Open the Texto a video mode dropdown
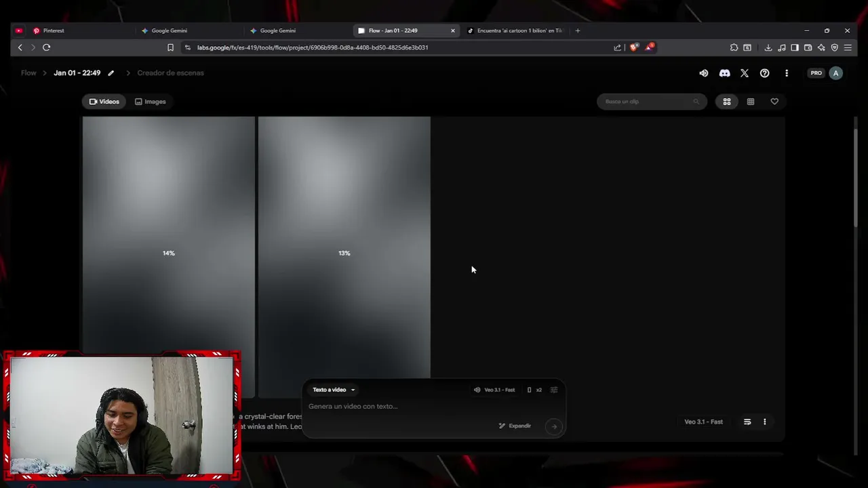This screenshot has height=488, width=868. (x=334, y=390)
